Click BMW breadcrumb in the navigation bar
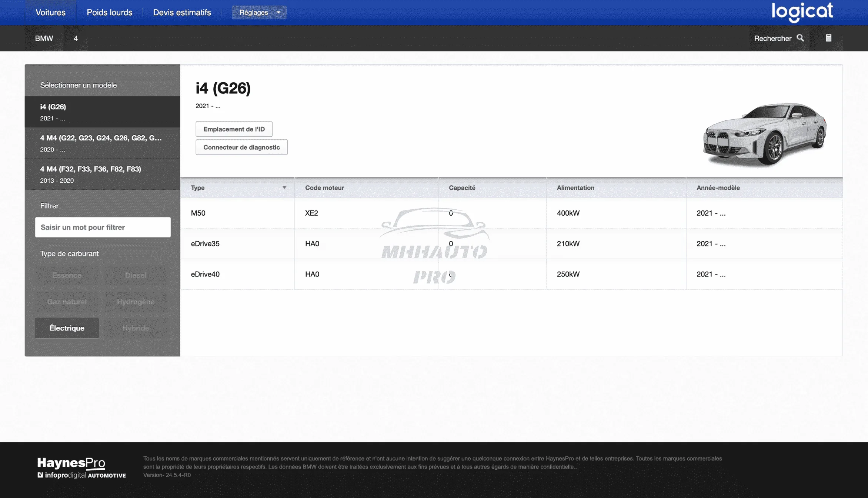This screenshot has height=498, width=868. click(x=44, y=38)
